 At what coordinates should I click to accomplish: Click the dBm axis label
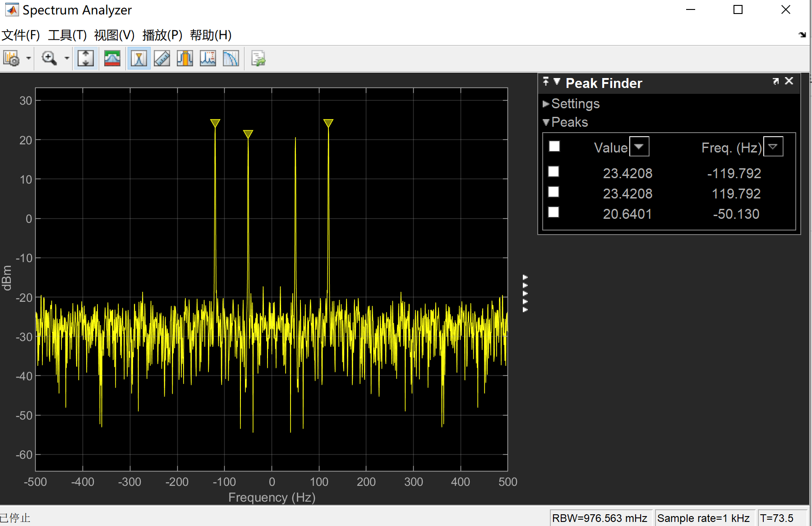click(7, 278)
